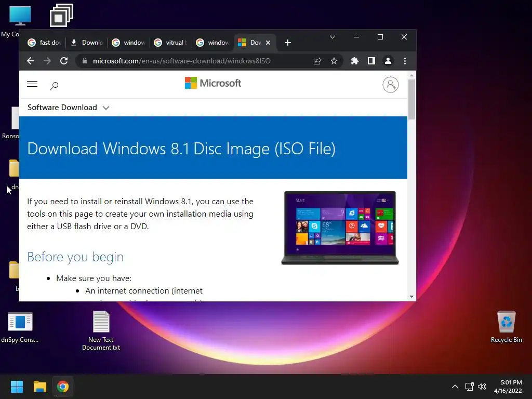Go back with Chrome's back arrow
The height and width of the screenshot is (399, 532).
click(x=31, y=61)
